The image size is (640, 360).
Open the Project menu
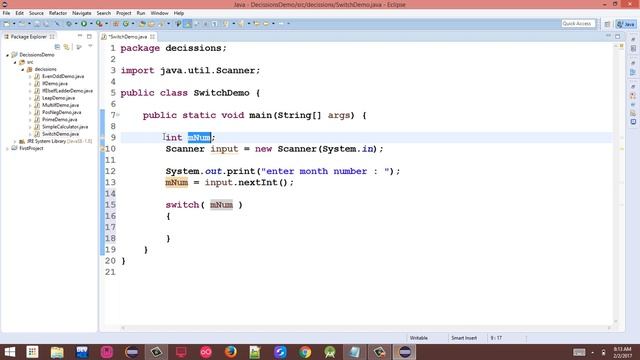(124, 13)
